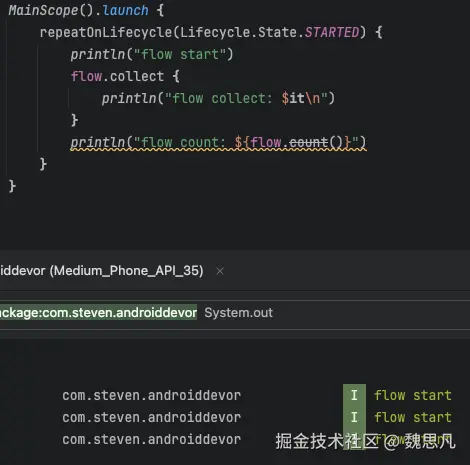Click the underlined println flow count line

pyautogui.click(x=218, y=143)
